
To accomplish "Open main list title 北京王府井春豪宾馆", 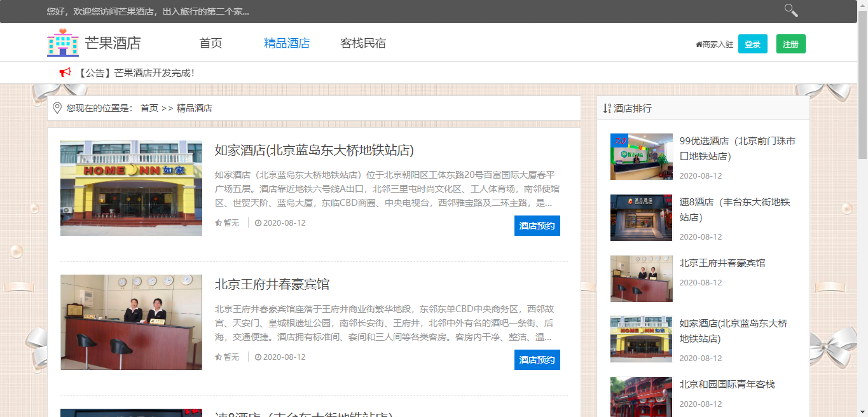I will click(x=272, y=284).
